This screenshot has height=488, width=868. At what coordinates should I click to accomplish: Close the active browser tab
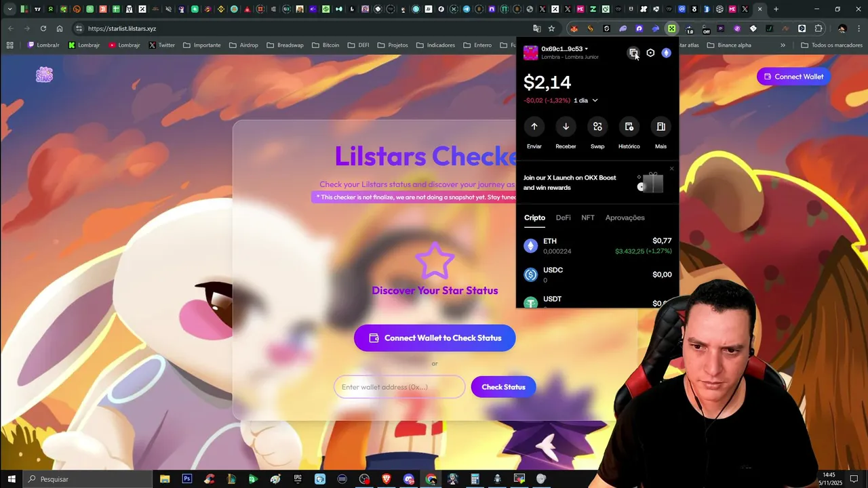tap(759, 9)
